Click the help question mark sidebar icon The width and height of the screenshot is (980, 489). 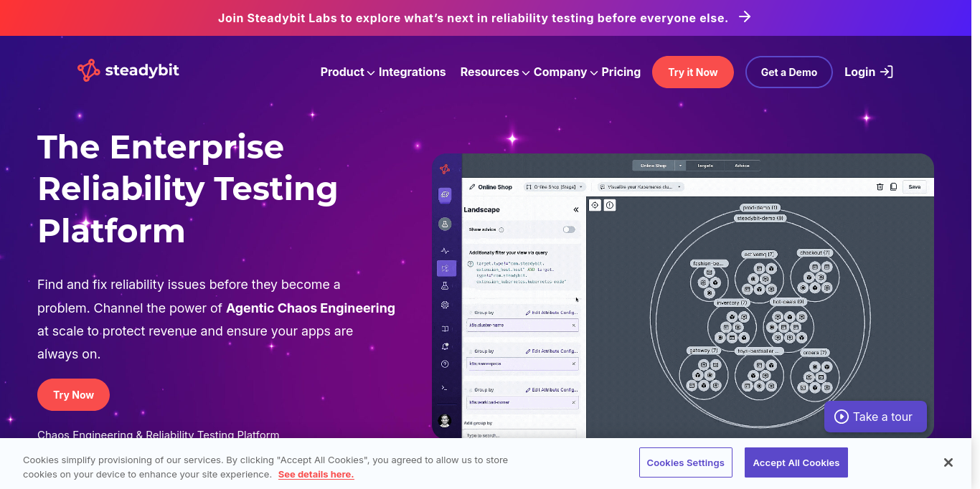(x=445, y=364)
